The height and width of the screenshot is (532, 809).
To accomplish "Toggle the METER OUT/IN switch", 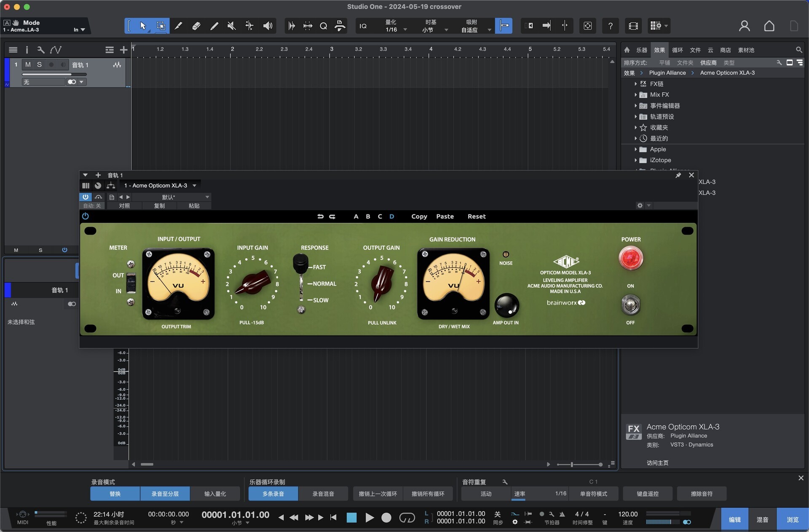I will [x=131, y=283].
